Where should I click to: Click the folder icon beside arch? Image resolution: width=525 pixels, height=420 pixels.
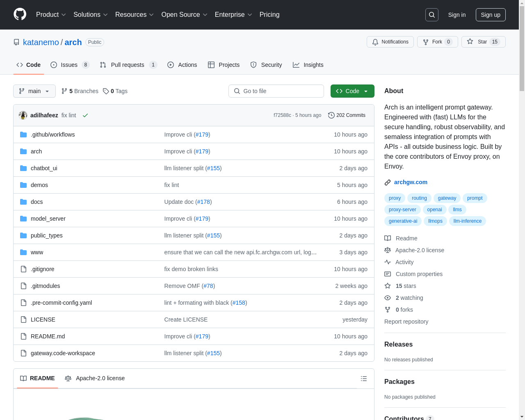point(23,151)
